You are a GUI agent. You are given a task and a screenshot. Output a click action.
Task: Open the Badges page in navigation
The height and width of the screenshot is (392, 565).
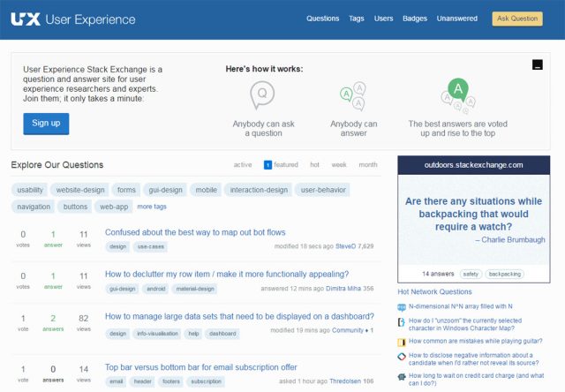pyautogui.click(x=414, y=19)
